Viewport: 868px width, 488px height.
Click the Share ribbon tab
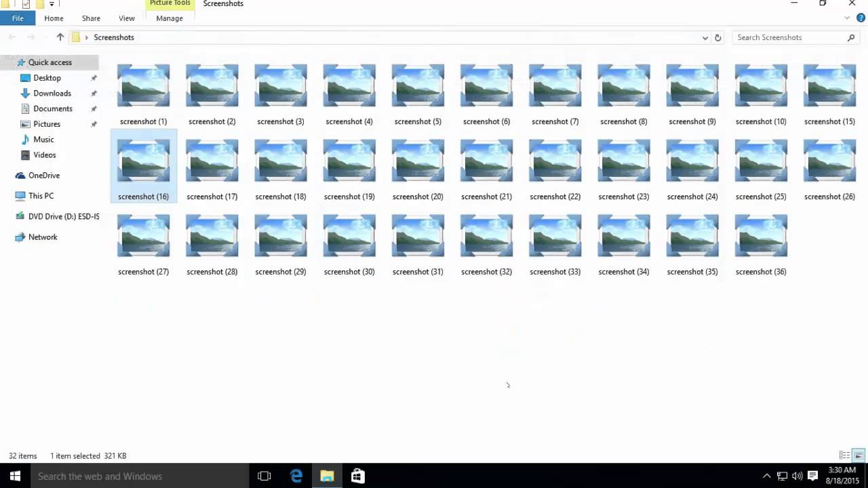[90, 18]
